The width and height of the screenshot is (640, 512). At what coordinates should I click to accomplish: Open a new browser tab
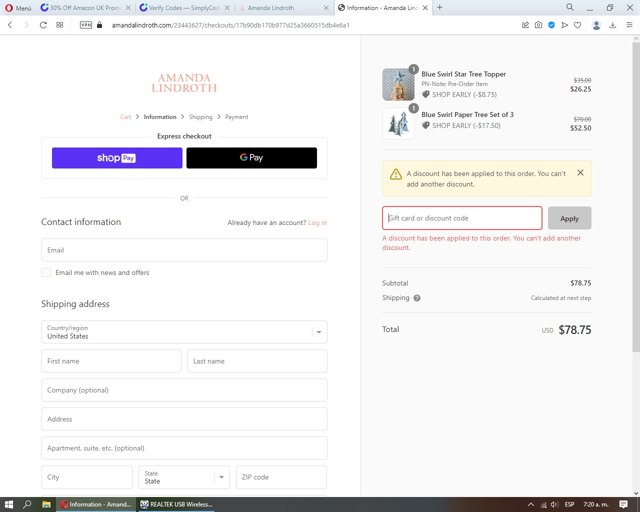[x=440, y=7]
